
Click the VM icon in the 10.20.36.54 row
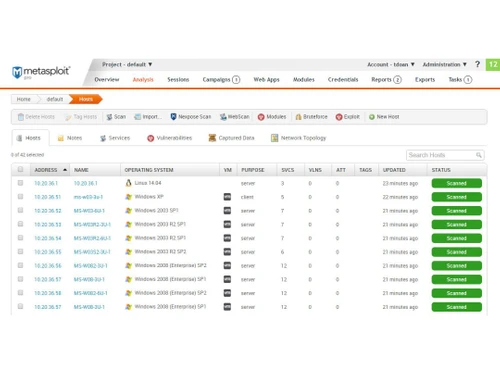tap(227, 238)
